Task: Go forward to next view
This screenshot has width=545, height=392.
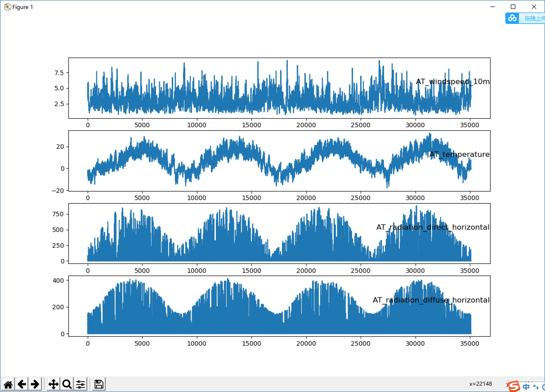Action: [x=35, y=384]
